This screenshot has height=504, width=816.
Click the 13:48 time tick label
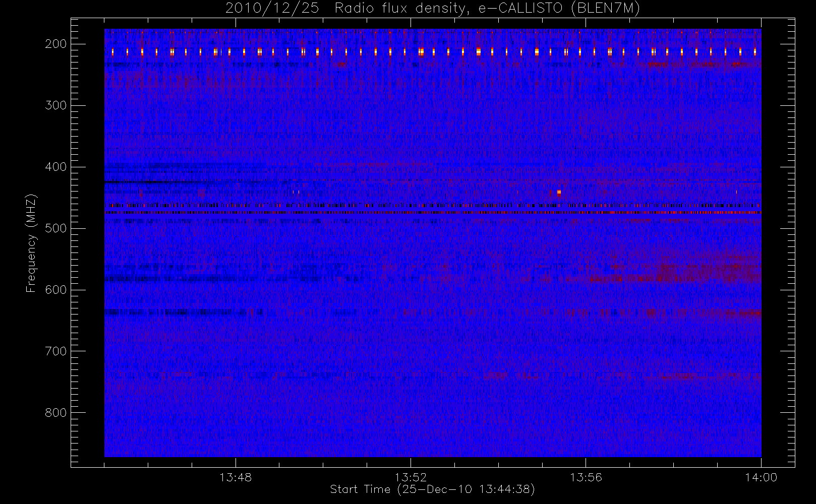236,477
